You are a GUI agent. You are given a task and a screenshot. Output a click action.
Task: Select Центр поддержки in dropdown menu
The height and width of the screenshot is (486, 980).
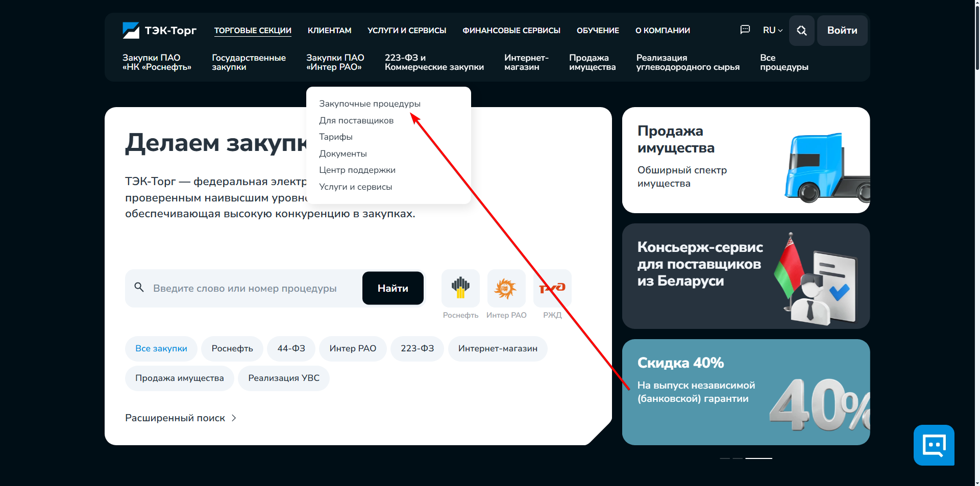[x=357, y=170]
